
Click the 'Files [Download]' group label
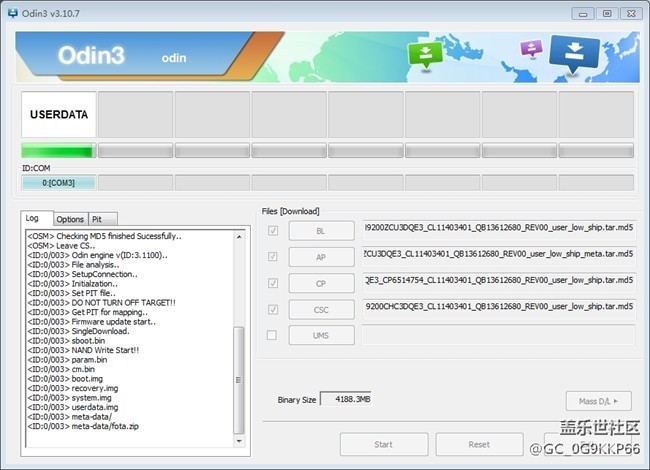click(291, 211)
